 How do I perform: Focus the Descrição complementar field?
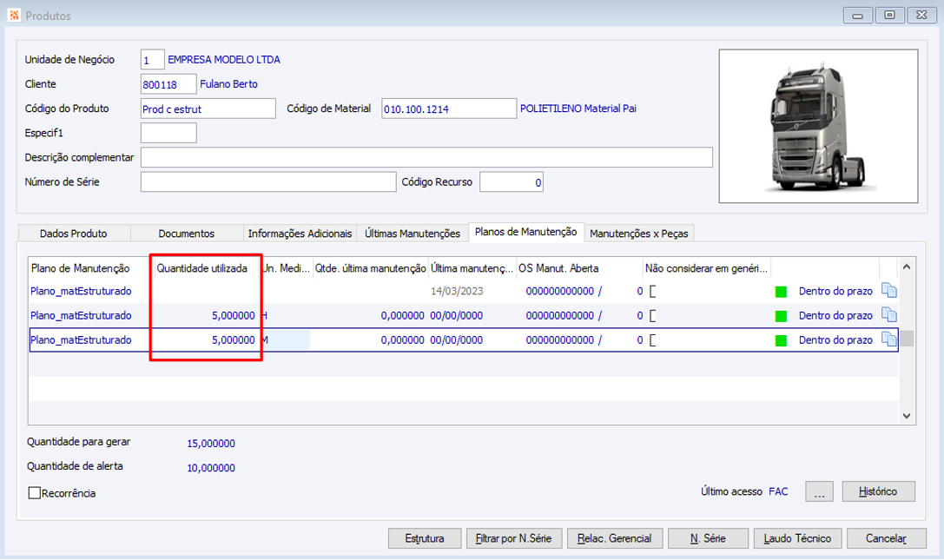[427, 157]
